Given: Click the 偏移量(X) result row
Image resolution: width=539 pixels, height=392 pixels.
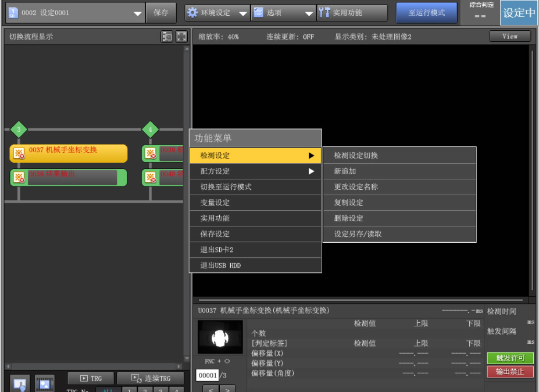Looking at the screenshot, I should point(366,353).
